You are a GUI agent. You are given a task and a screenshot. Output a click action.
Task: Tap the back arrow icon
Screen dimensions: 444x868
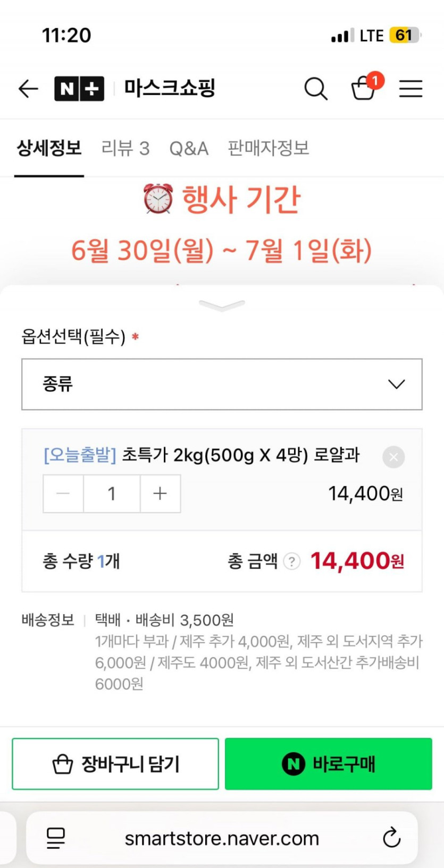click(x=28, y=88)
